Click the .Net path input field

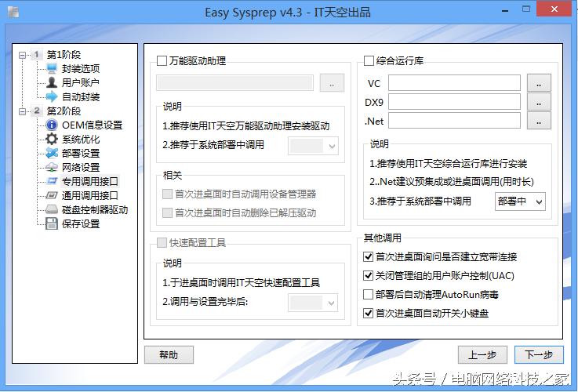[x=455, y=121]
